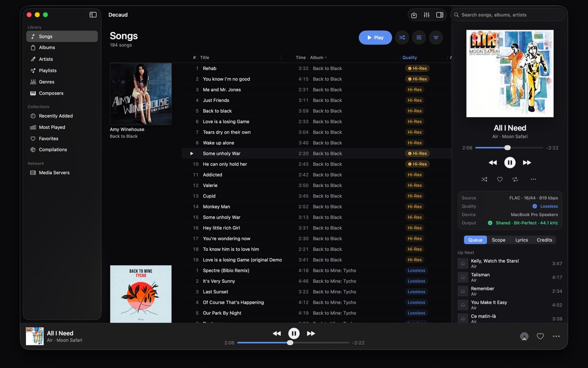Sort the list by the Album column header

coord(318,57)
